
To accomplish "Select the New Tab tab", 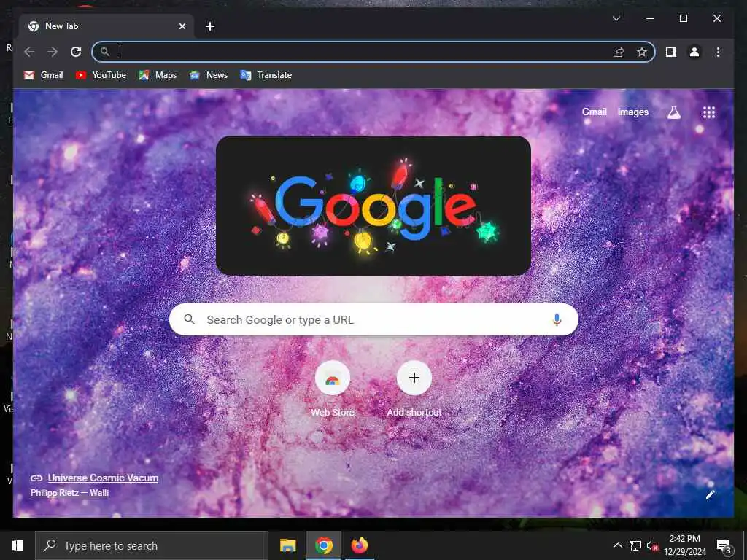I will pyautogui.click(x=107, y=26).
